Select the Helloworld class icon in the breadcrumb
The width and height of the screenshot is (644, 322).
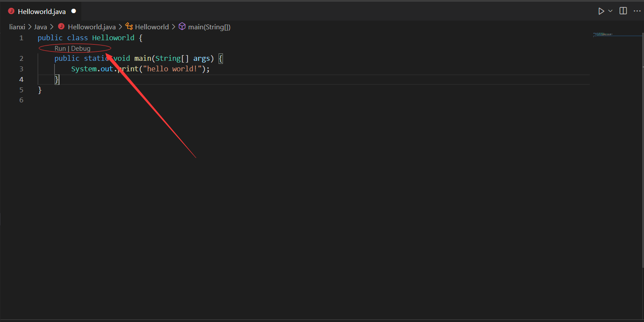click(x=129, y=26)
